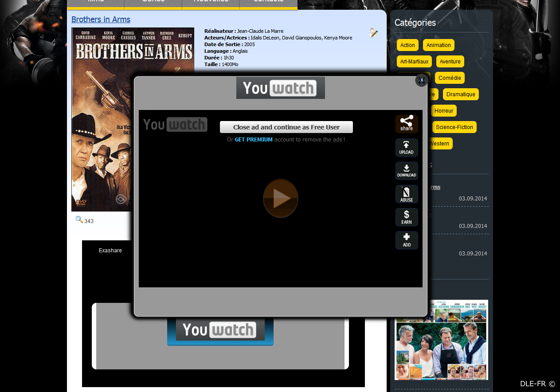Open the Animation category

point(439,45)
